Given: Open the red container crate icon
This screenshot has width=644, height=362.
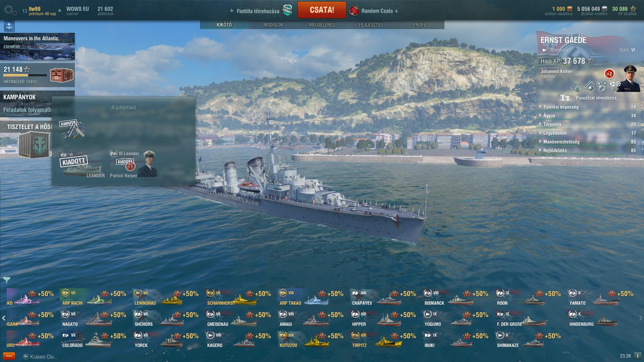Looking at the screenshot, I should click(61, 75).
